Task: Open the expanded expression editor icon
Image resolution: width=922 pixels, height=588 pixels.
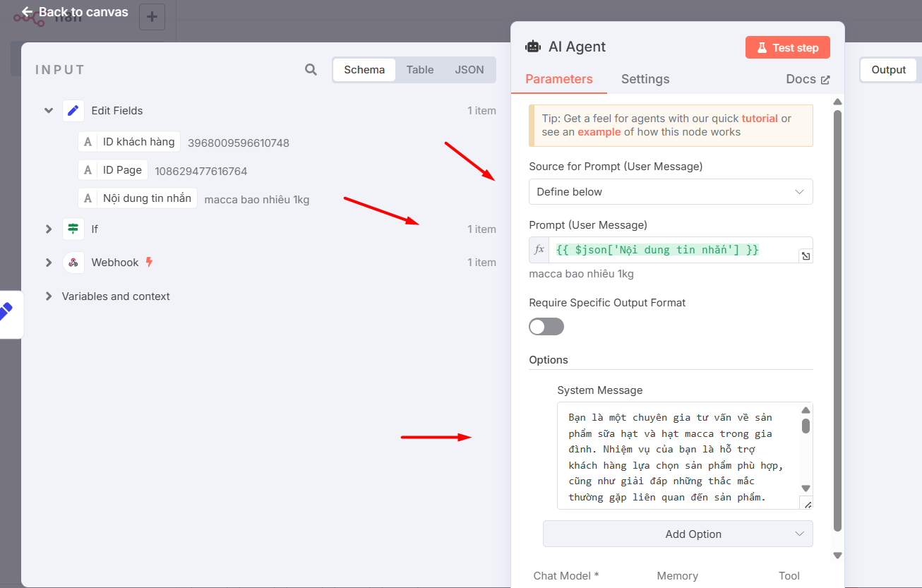Action: click(x=805, y=256)
